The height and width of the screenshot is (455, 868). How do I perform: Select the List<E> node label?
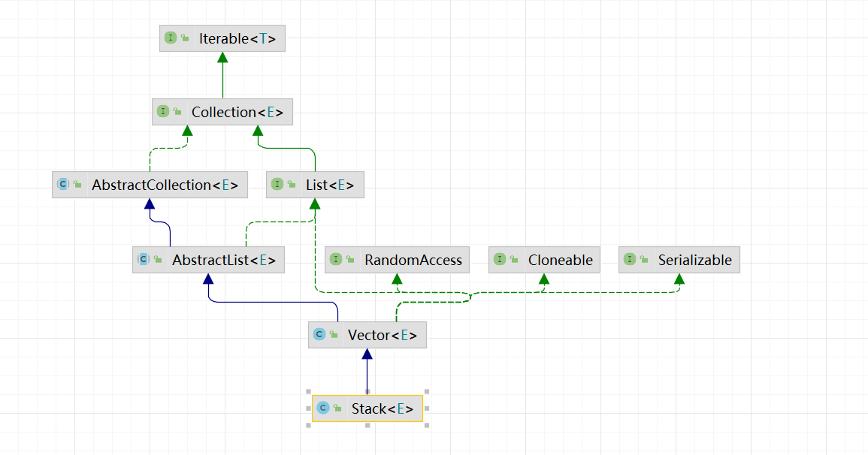330,185
